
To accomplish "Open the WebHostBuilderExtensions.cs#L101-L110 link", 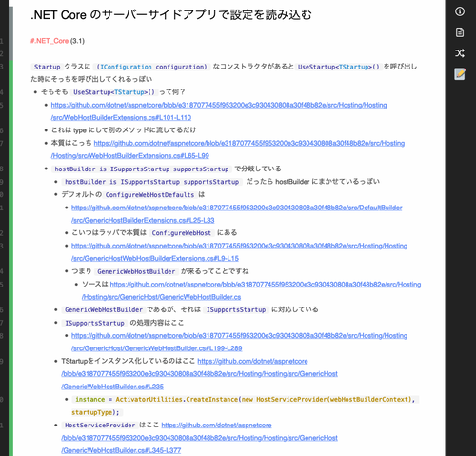I will tap(219, 111).
